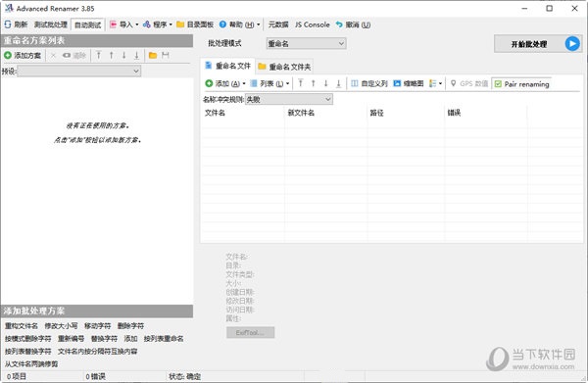The height and width of the screenshot is (383, 588).
Task: Open the 目录面板 (Folder panel) folder icon
Action: [x=180, y=24]
